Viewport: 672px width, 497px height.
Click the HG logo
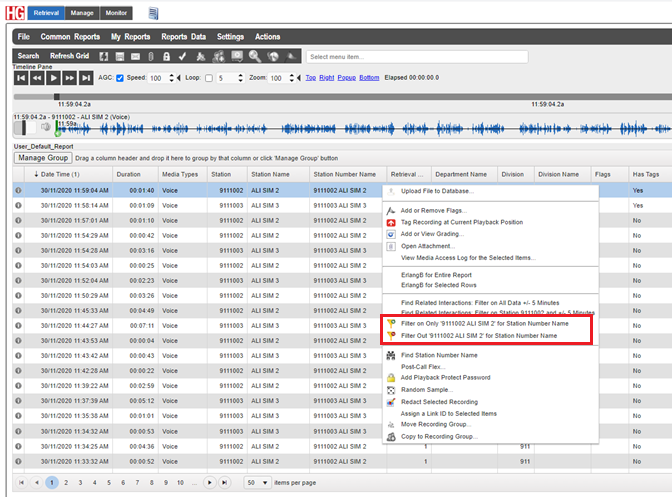[x=15, y=13]
